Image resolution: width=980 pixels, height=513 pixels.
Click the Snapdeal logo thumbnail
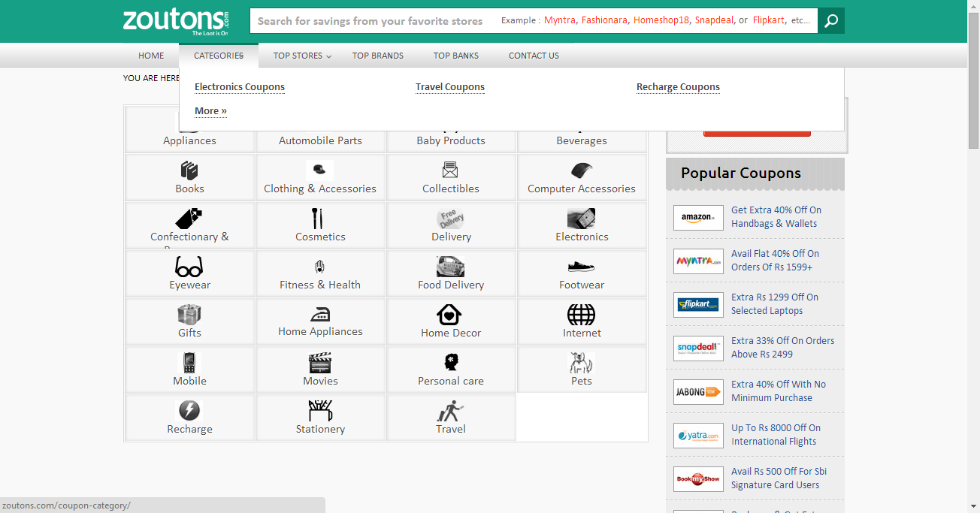pos(698,349)
